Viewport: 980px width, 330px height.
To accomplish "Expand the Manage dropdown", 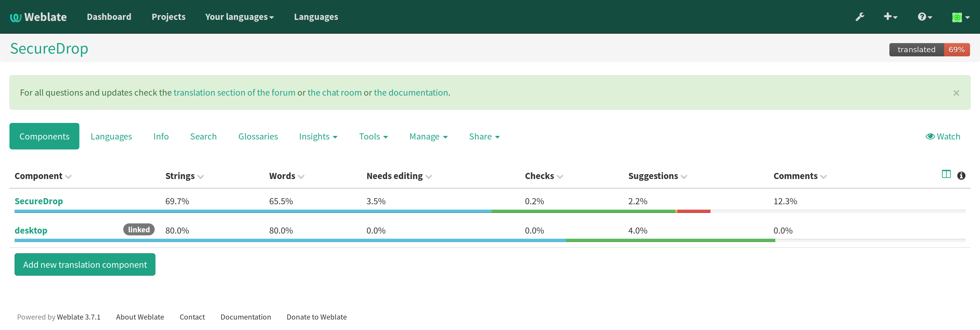I will coord(428,136).
